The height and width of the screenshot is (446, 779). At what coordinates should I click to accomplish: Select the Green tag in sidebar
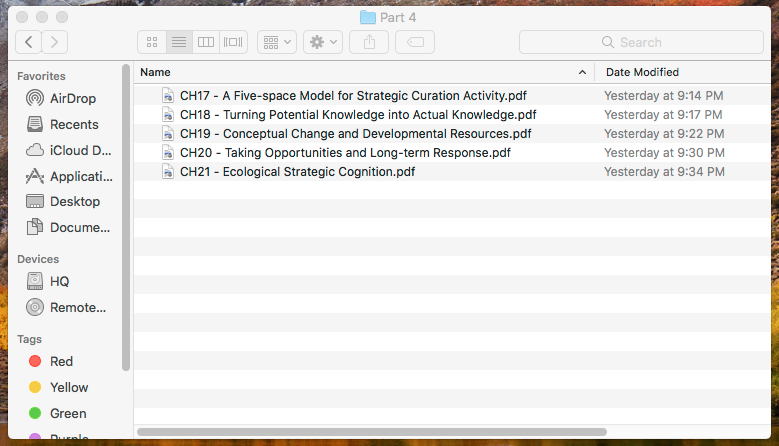68,413
